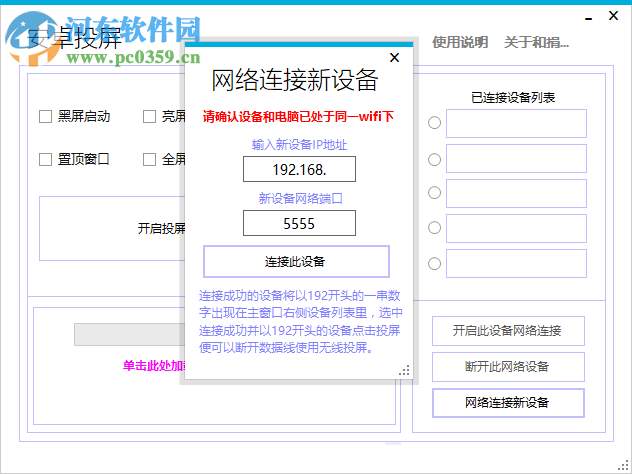Click 网络连接新设备 button in main window
Viewport: 632px width, 474px height.
click(x=508, y=403)
